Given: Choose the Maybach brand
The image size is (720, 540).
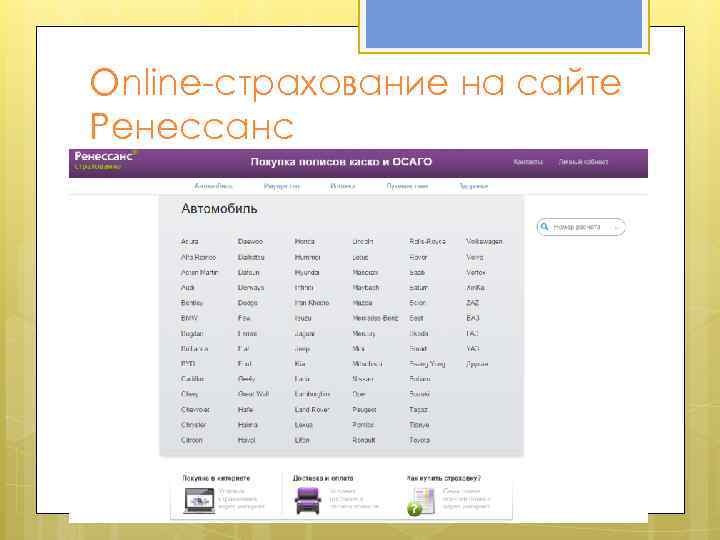Looking at the screenshot, I should coord(366,287).
